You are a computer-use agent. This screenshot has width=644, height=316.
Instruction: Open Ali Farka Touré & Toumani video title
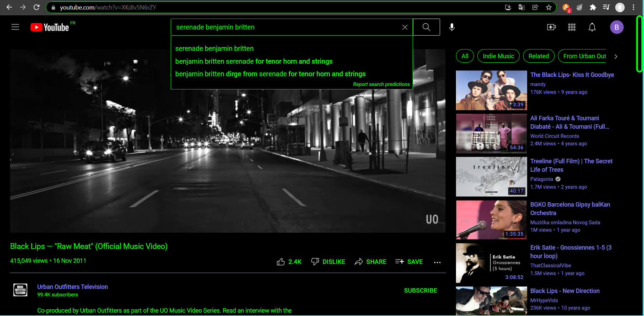point(569,122)
